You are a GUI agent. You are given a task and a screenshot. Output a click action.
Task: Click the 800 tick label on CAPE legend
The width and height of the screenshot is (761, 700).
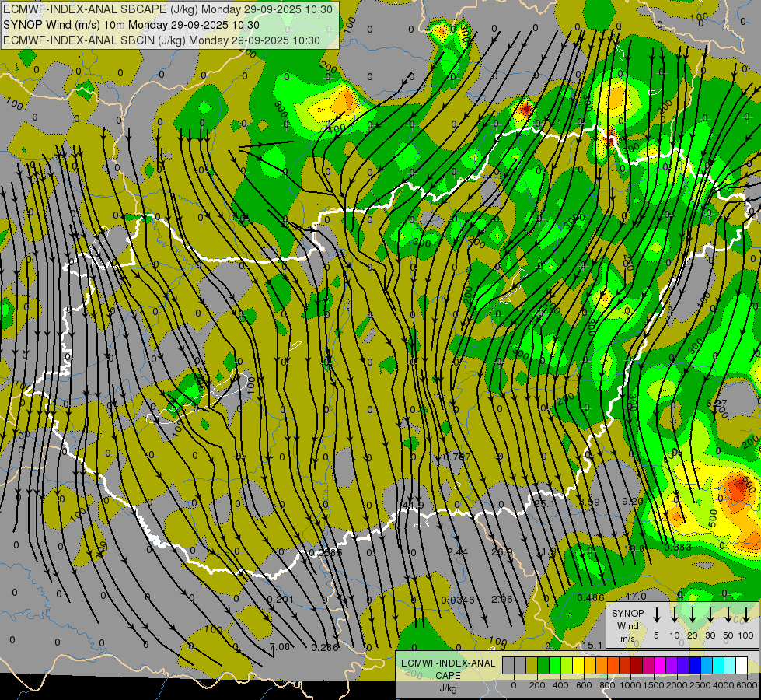click(607, 685)
